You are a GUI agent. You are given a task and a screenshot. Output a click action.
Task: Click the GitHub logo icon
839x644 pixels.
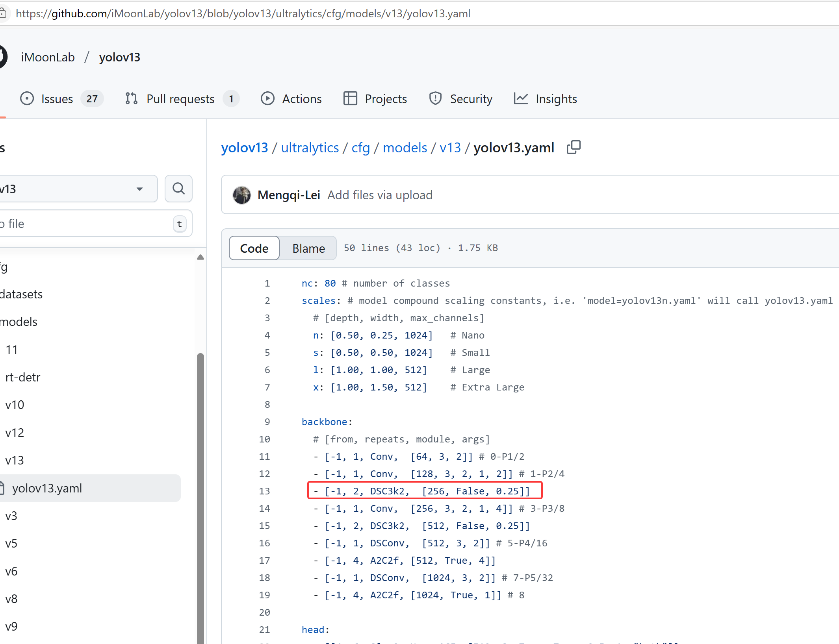point(3,57)
